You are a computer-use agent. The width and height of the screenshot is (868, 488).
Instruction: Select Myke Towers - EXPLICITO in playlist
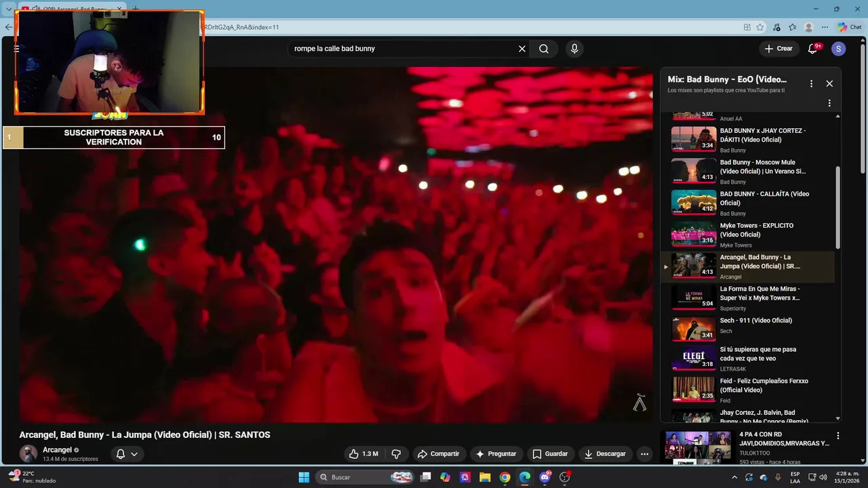(749, 235)
